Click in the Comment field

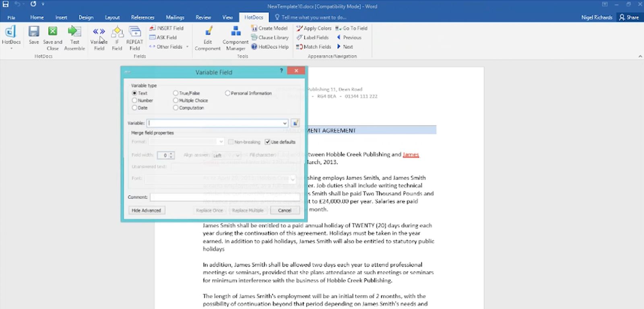coord(225,197)
